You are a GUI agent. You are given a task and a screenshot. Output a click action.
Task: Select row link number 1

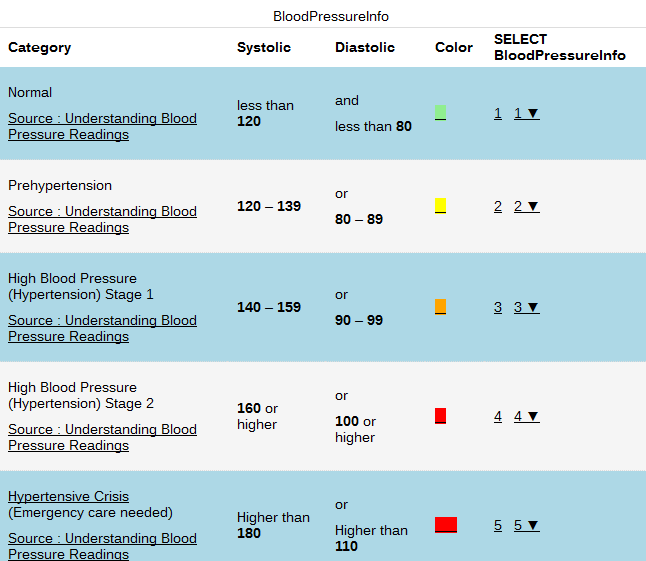[x=498, y=114]
